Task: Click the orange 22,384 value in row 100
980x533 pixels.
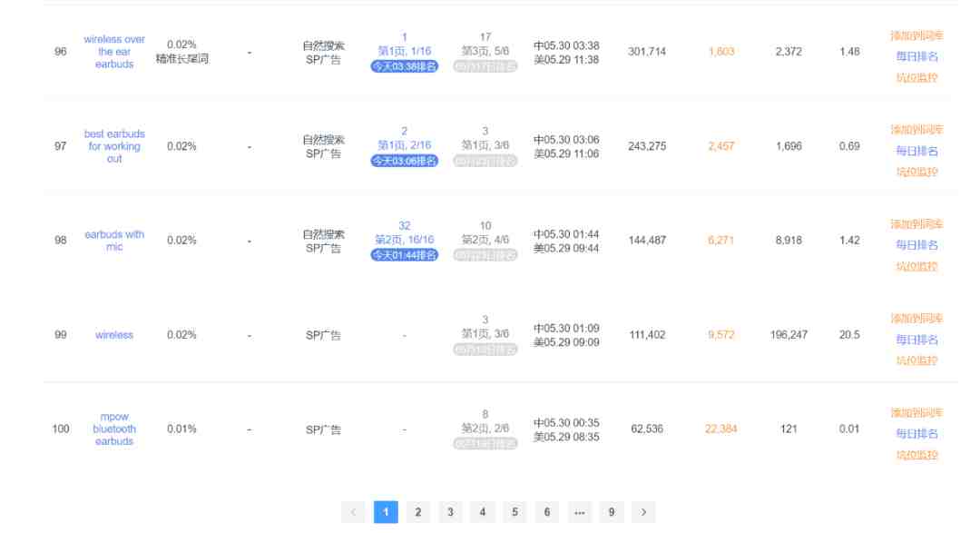Action: tap(721, 429)
